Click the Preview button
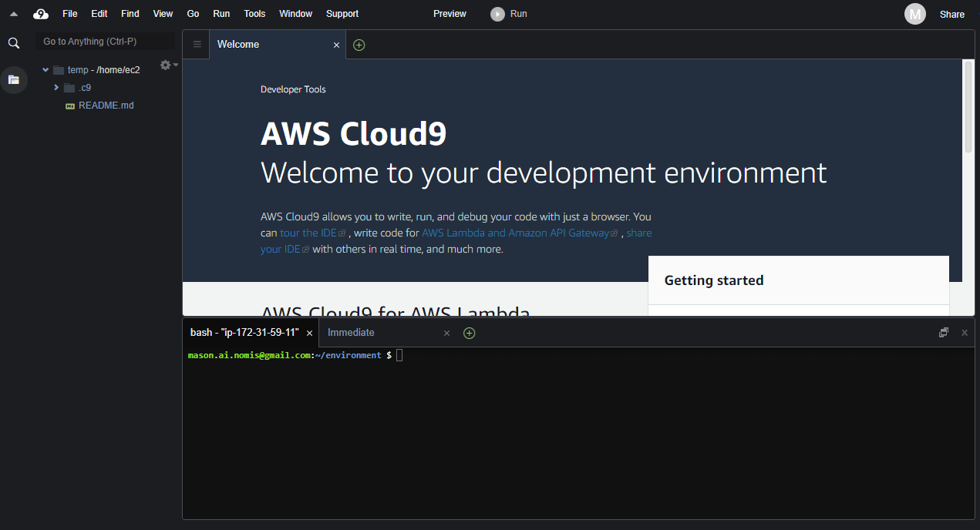The width and height of the screenshot is (980, 530). tap(450, 14)
